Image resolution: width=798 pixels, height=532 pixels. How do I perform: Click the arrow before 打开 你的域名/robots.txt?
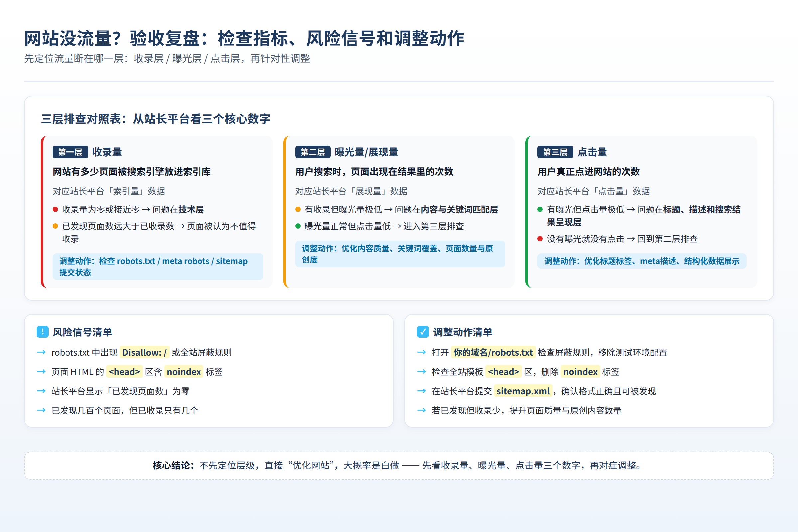422,352
